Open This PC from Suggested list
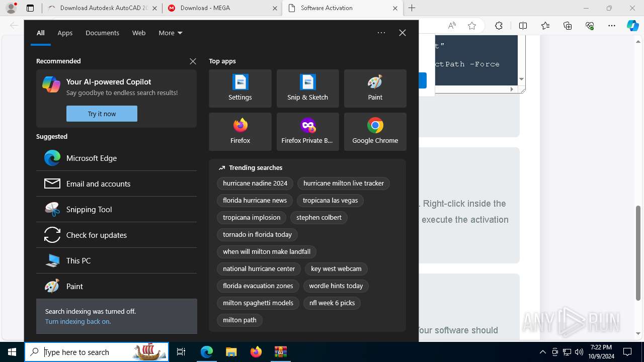Image resolution: width=644 pixels, height=362 pixels. pyautogui.click(x=116, y=260)
